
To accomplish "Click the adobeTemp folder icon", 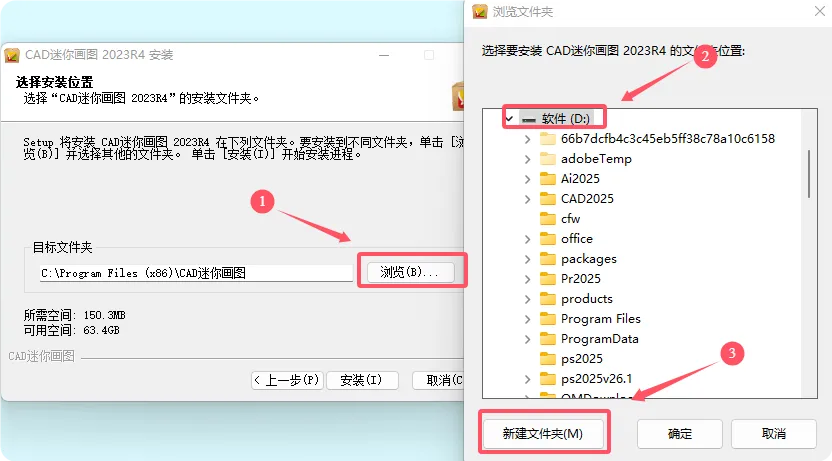I will 548,159.
